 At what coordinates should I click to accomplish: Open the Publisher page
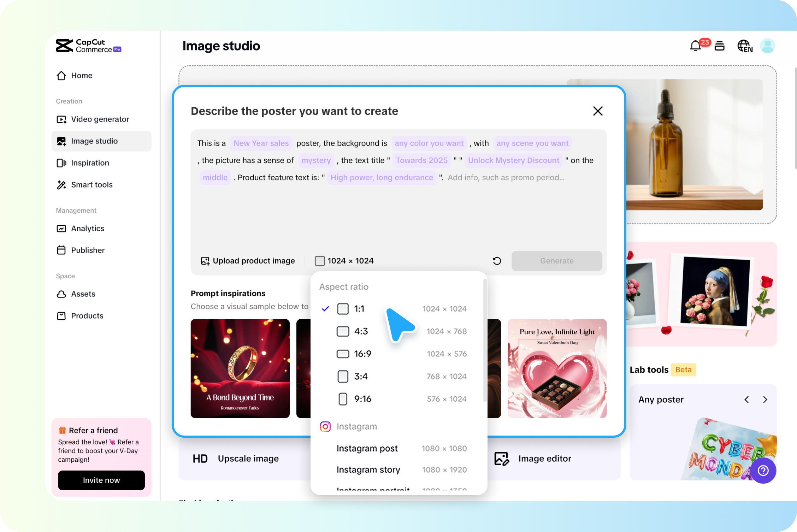(88, 250)
